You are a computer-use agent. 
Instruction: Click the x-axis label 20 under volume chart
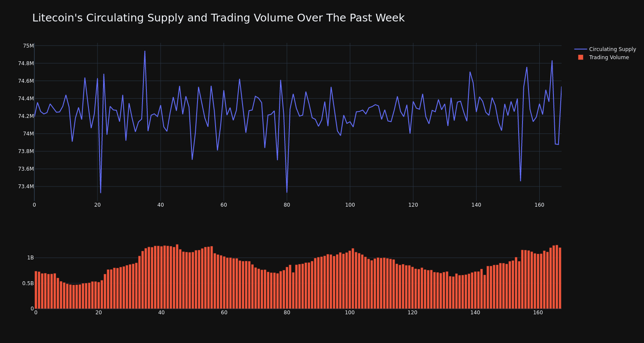pos(99,313)
